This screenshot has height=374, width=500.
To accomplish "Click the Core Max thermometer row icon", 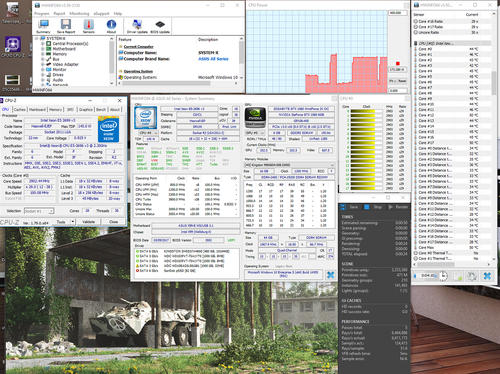I will tap(416, 247).
